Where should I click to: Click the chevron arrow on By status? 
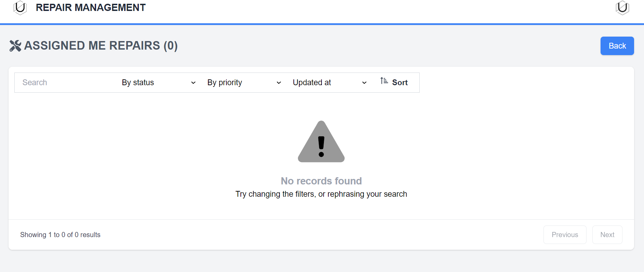(x=193, y=83)
